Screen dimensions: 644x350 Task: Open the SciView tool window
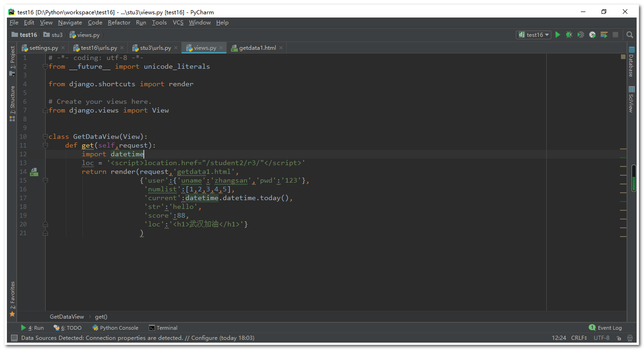point(631,100)
